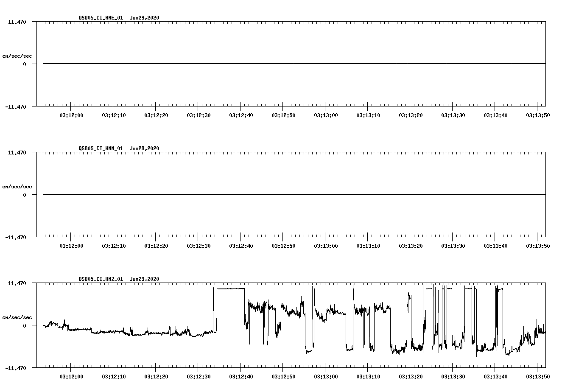Click the zero label on HNN axis

tap(25, 195)
